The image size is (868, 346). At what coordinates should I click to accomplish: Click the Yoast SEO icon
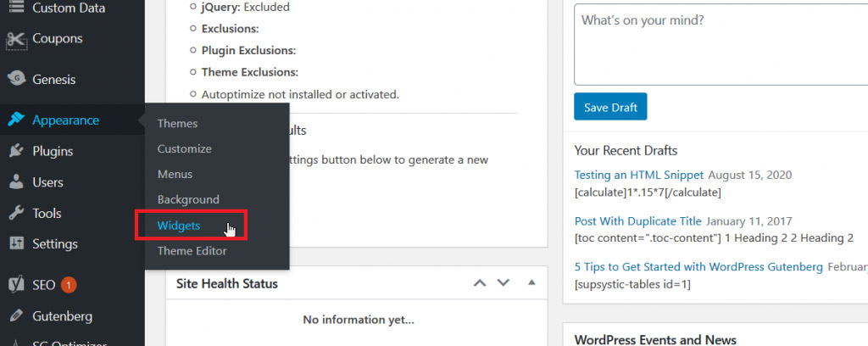click(16, 285)
